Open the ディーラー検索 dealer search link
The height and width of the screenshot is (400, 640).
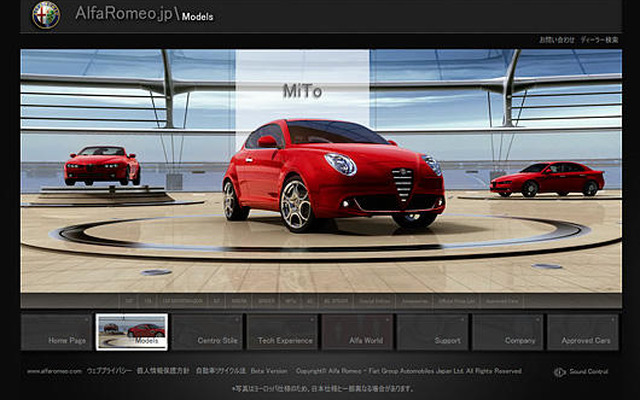(x=599, y=40)
